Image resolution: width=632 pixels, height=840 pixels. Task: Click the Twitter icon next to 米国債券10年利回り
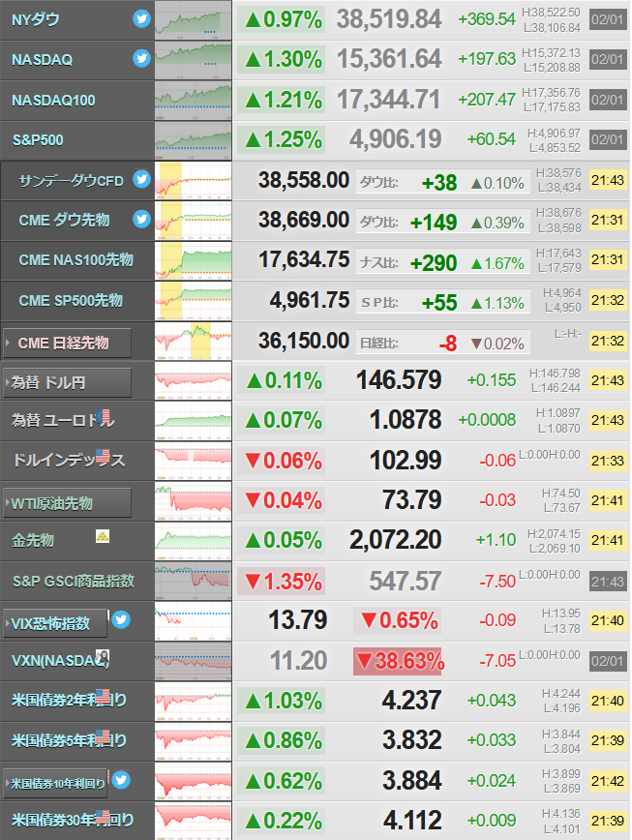coord(121,780)
